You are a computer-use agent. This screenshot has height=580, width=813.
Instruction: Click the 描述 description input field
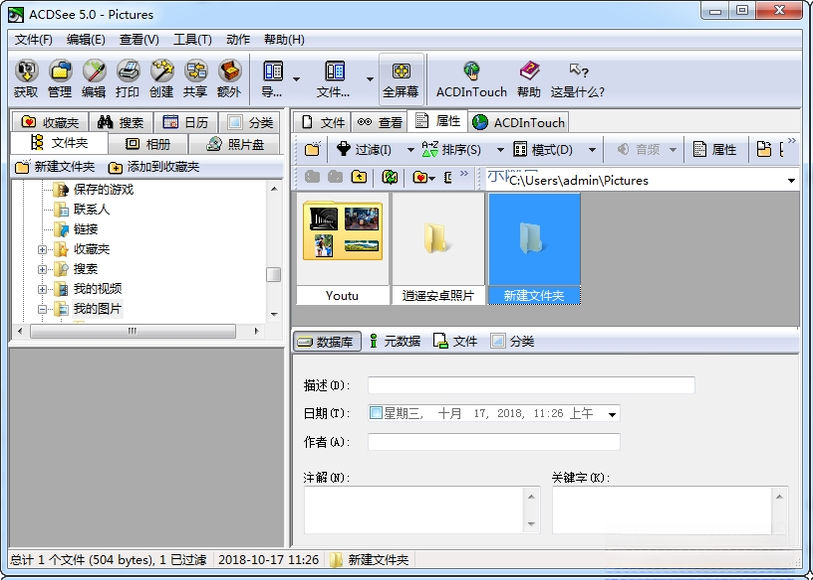[x=531, y=385]
